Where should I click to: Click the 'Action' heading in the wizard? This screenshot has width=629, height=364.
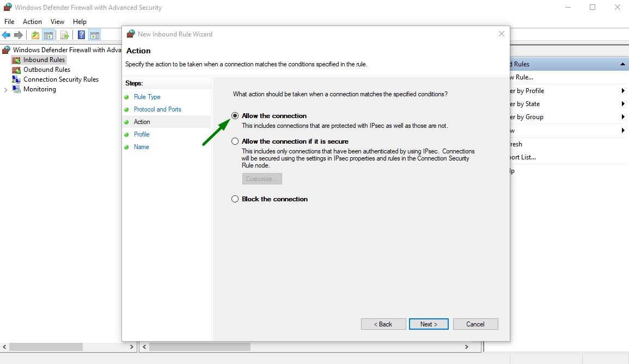(x=138, y=51)
